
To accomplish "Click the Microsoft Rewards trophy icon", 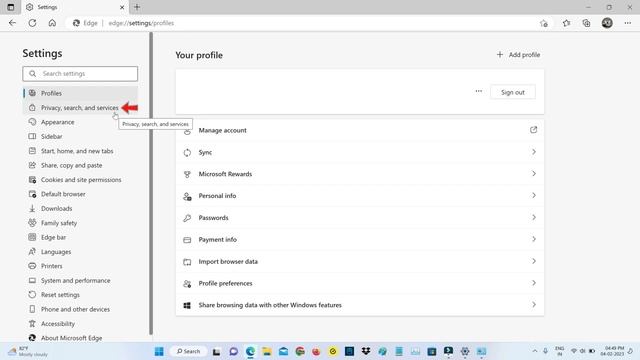I will (187, 174).
